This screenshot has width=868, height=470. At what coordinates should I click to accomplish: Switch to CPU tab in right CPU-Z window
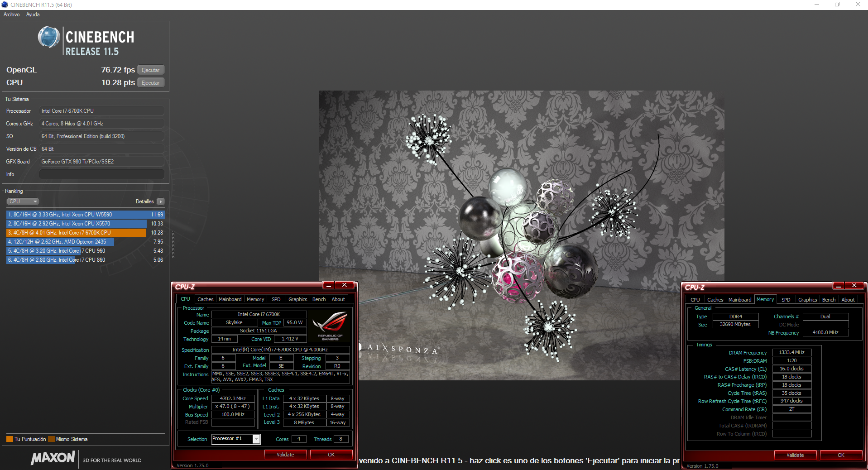695,300
